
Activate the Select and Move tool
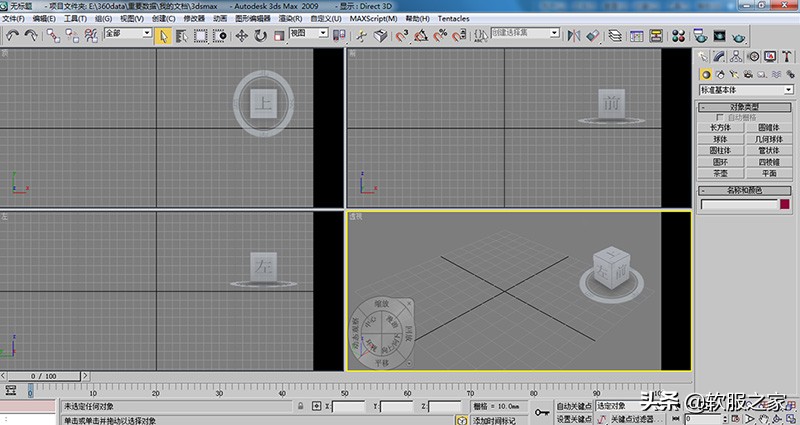pyautogui.click(x=241, y=35)
